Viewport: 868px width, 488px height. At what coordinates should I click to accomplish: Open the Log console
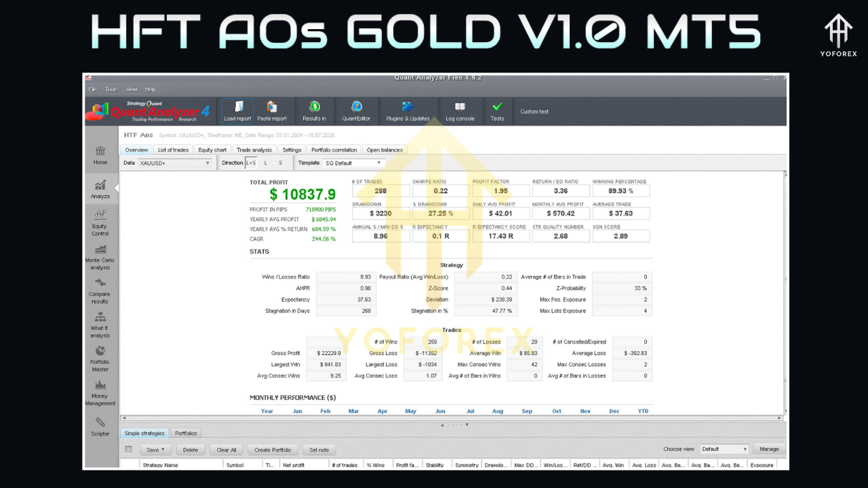click(x=460, y=110)
